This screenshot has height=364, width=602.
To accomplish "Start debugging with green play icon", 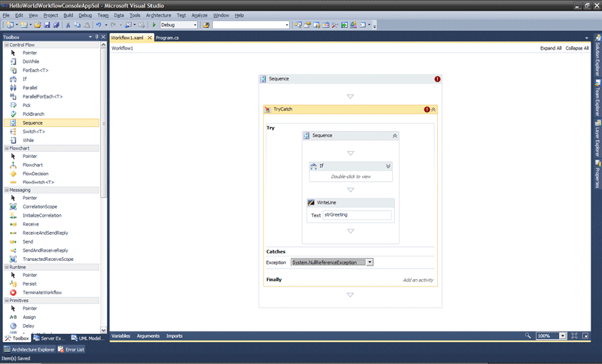I will coord(154,25).
